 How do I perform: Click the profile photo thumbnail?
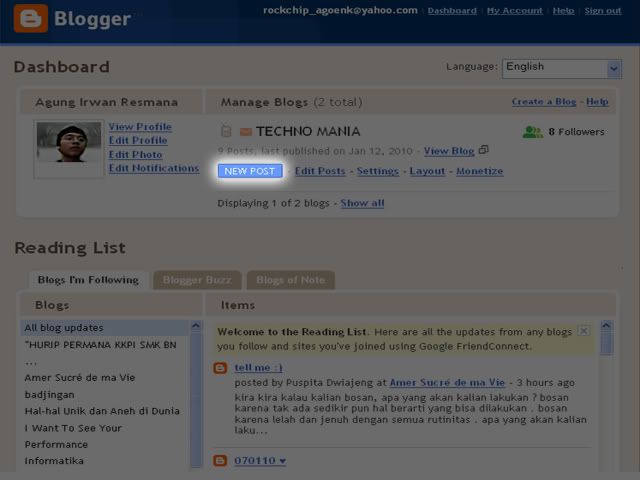(69, 142)
